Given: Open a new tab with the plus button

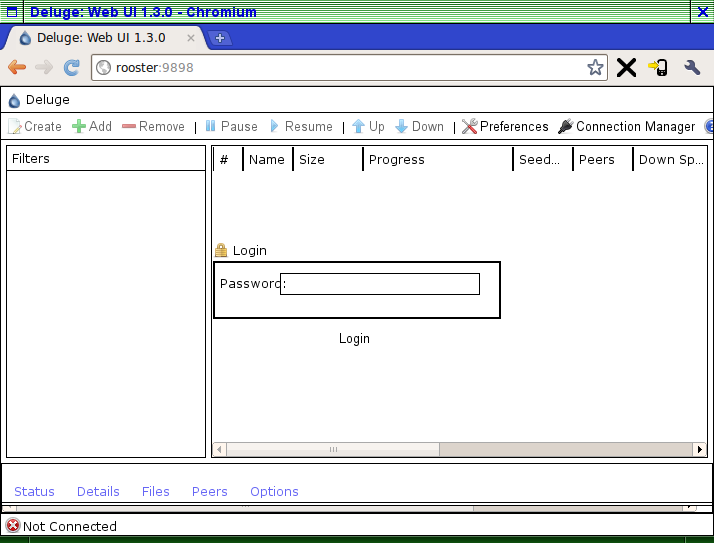Looking at the screenshot, I should [219, 38].
